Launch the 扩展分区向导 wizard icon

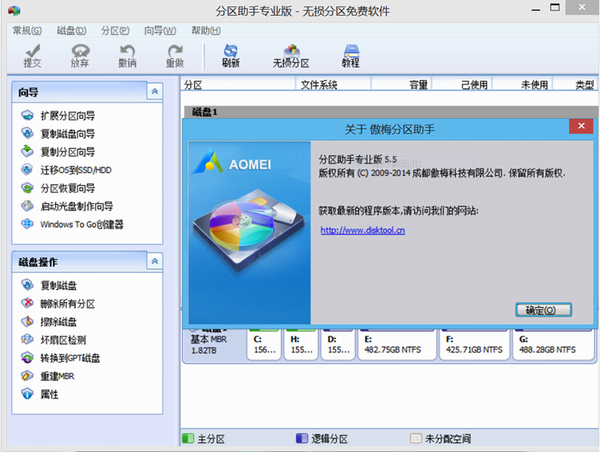coord(27,115)
